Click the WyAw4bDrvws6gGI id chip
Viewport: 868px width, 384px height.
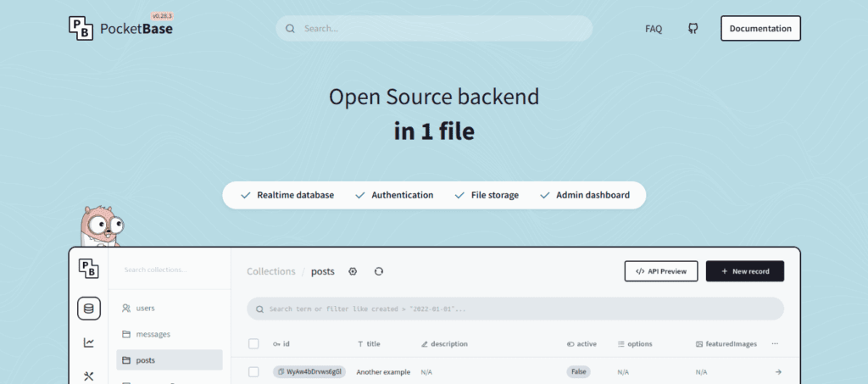[x=309, y=372]
